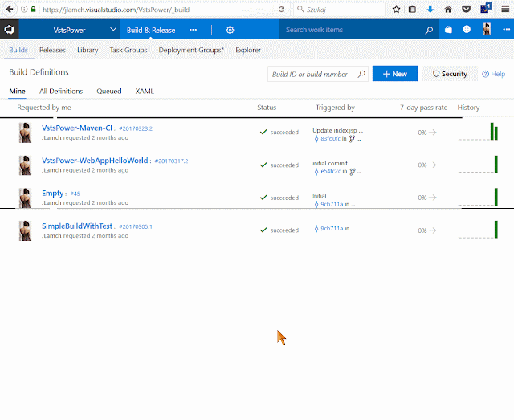Open the Pocket icon in toolbar

(x=466, y=9)
